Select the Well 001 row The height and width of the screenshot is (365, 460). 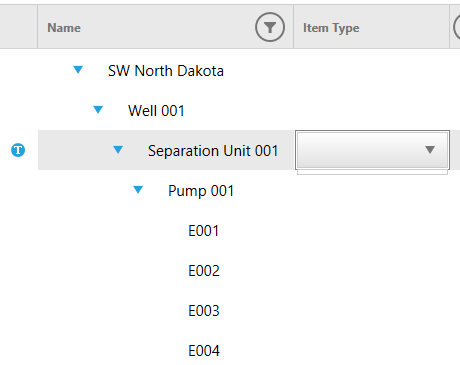tap(156, 111)
